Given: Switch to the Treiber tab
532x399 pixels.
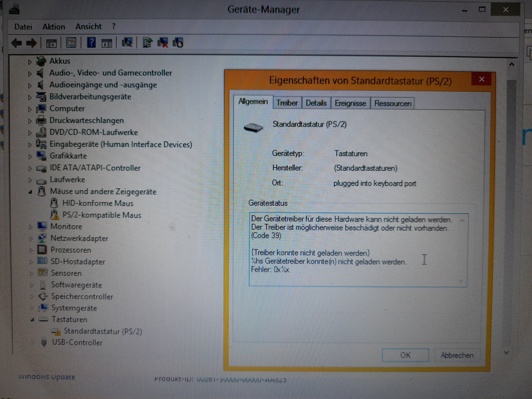Looking at the screenshot, I should [287, 103].
